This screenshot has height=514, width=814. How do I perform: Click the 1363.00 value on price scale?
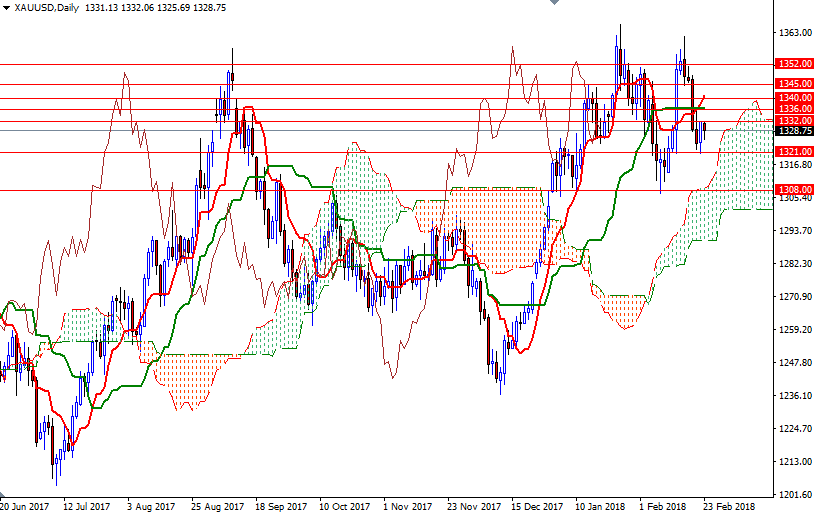(x=795, y=33)
